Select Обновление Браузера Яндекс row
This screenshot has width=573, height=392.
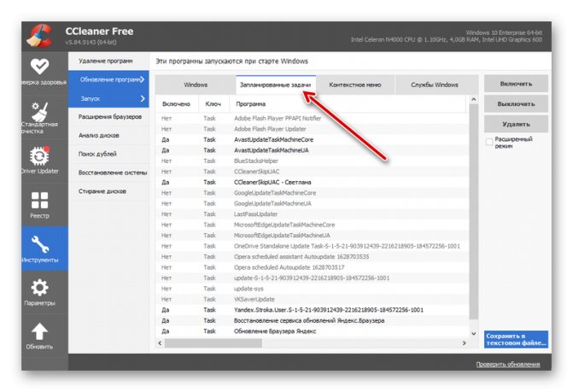(x=313, y=331)
